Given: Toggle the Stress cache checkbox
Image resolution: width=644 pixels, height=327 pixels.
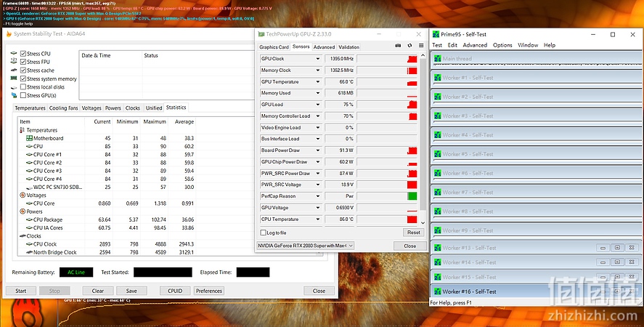Looking at the screenshot, I should (23, 70).
